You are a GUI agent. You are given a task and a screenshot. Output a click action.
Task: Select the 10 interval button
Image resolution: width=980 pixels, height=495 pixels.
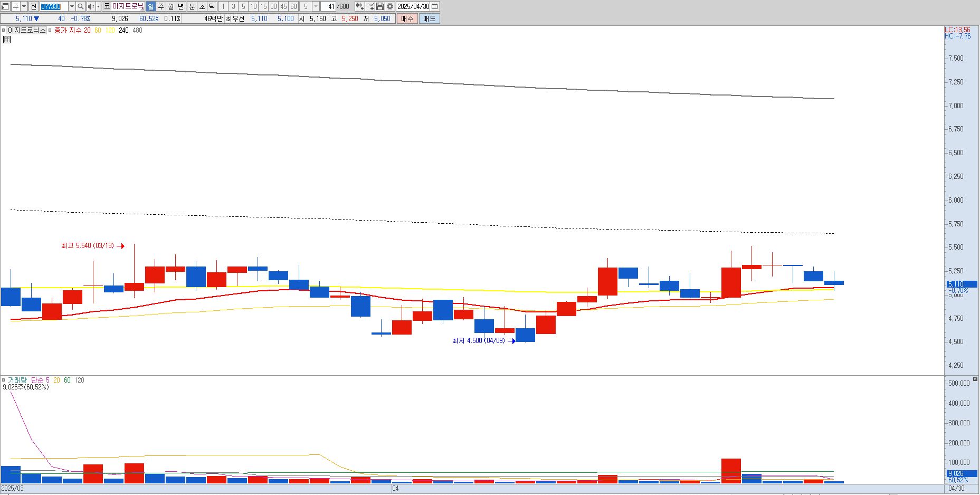253,6
